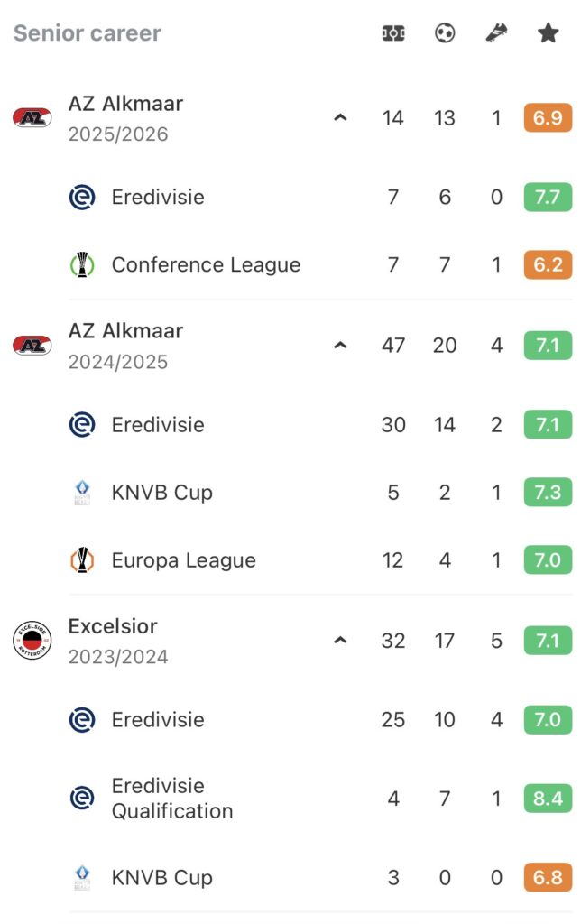Open the Conference League competition row
Viewport: 581px width, 924px height.
(x=206, y=265)
